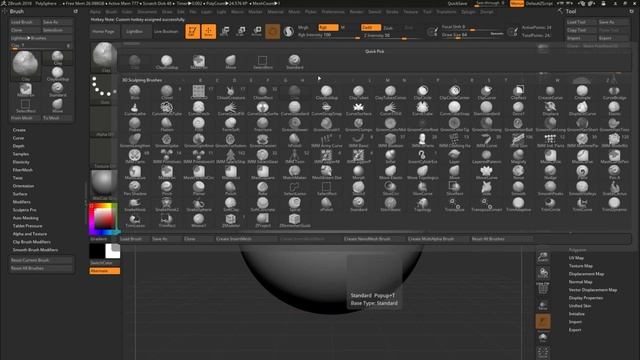Toggle Live Boolean mode
Viewport: 640px width, 360px height.
coord(166,31)
